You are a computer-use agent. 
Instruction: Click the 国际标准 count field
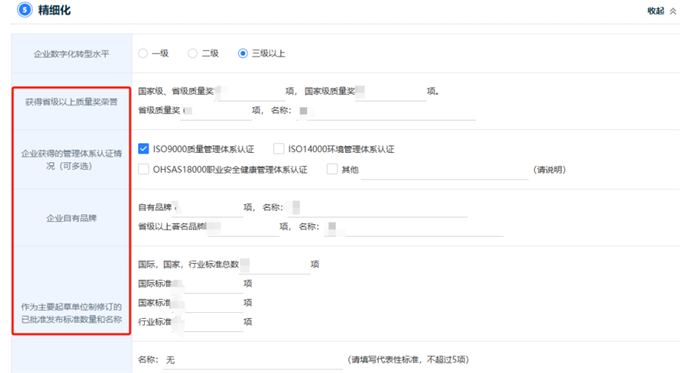pyautogui.click(x=207, y=284)
